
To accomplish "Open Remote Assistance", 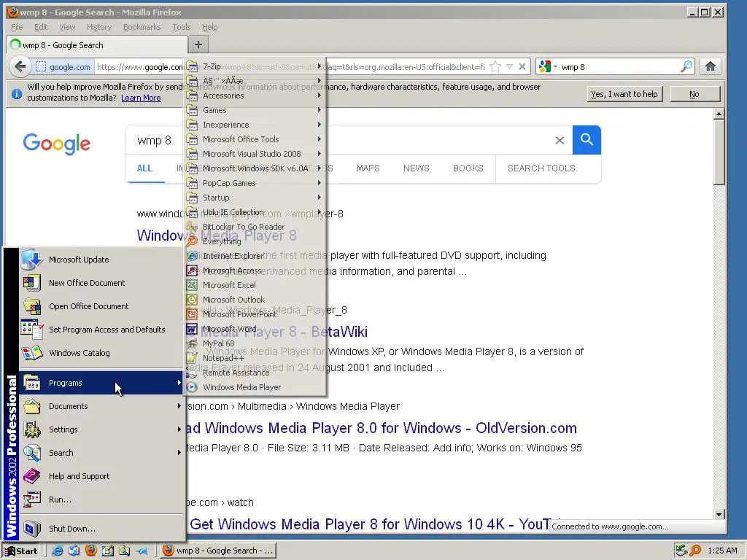I will pos(255,373).
